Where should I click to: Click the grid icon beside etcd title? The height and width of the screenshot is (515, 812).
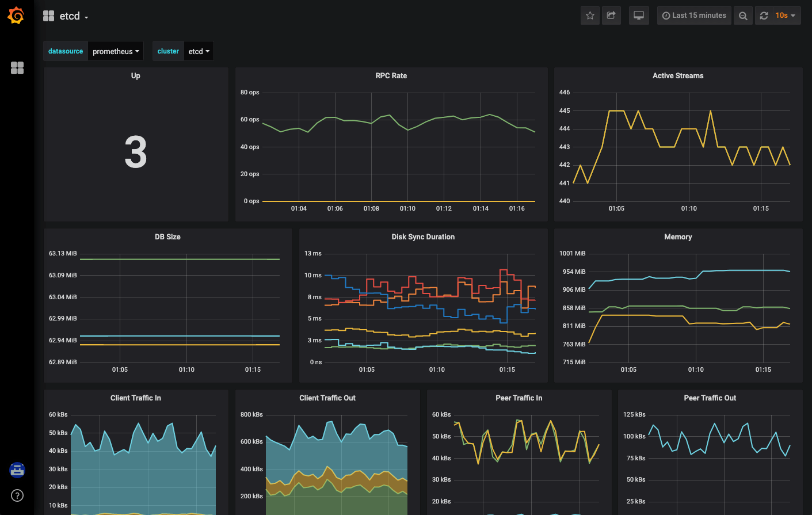[x=48, y=16]
